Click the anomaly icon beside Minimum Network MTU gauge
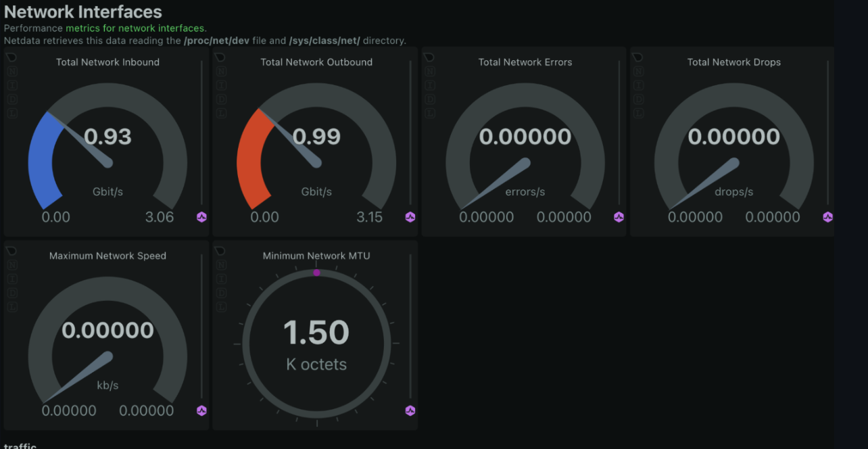 (x=410, y=410)
